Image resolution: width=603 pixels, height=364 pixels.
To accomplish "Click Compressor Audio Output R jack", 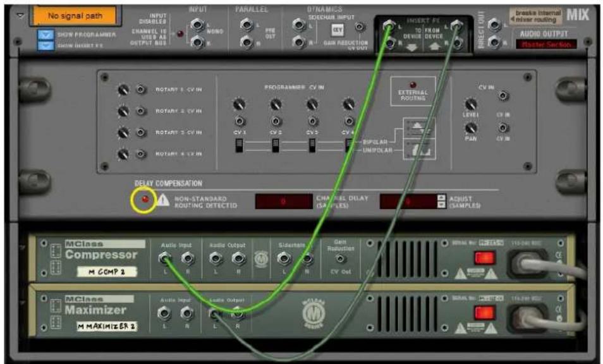I will [238, 258].
